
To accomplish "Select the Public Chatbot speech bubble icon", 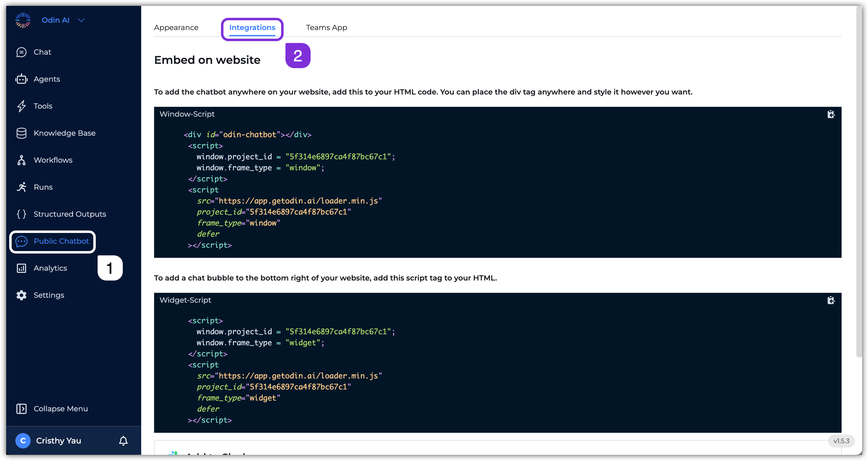I will click(x=21, y=241).
